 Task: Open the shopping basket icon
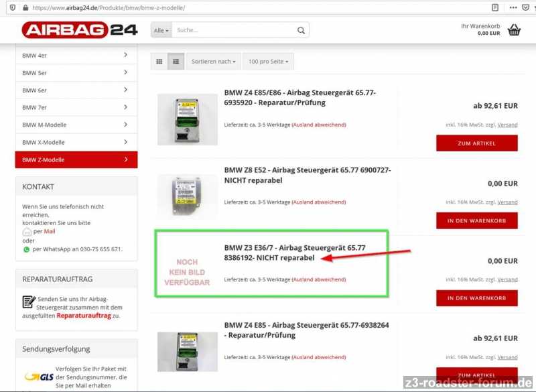(514, 29)
